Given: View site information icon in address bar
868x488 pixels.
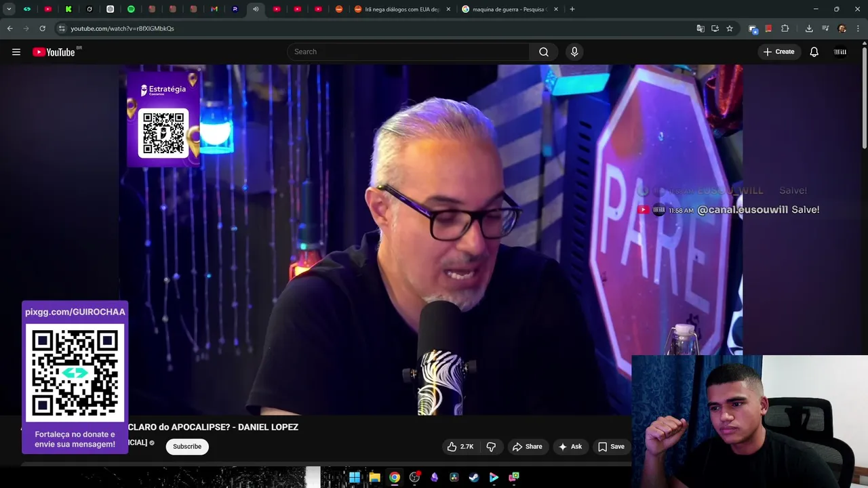Looking at the screenshot, I should click(x=62, y=28).
